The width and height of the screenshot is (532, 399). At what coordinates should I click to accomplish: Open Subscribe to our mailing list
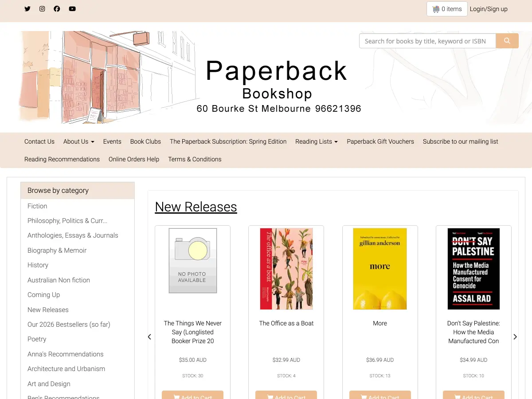click(460, 141)
